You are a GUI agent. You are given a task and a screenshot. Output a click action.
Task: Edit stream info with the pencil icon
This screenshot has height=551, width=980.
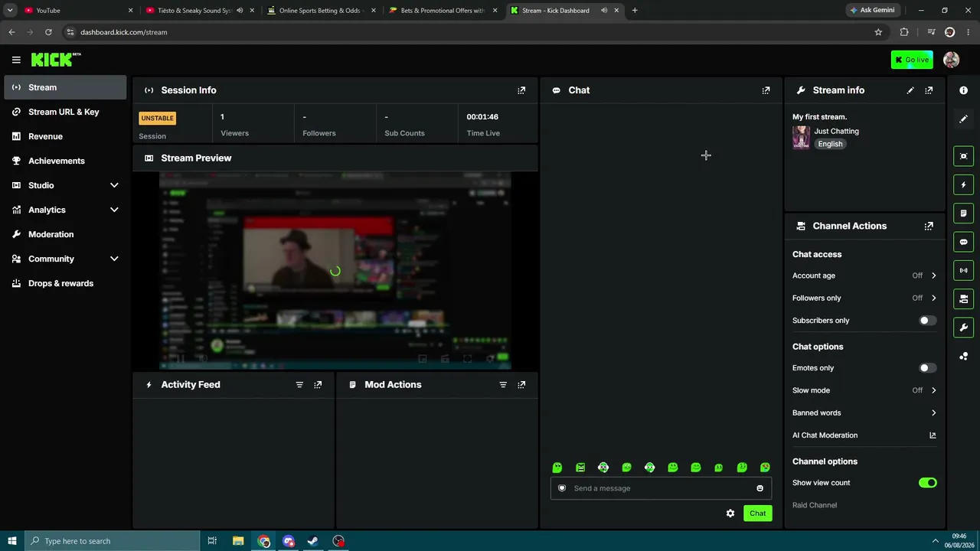click(910, 90)
